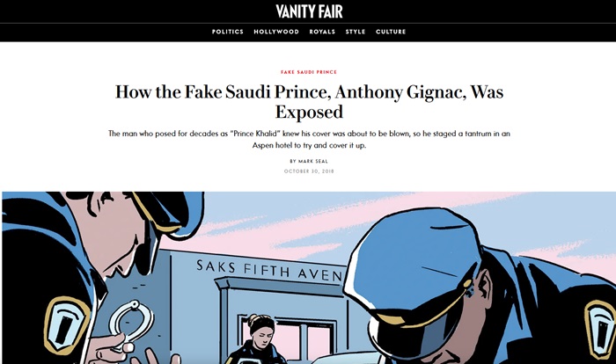Open the Politics section
The width and height of the screenshot is (616, 364).
pyautogui.click(x=228, y=32)
